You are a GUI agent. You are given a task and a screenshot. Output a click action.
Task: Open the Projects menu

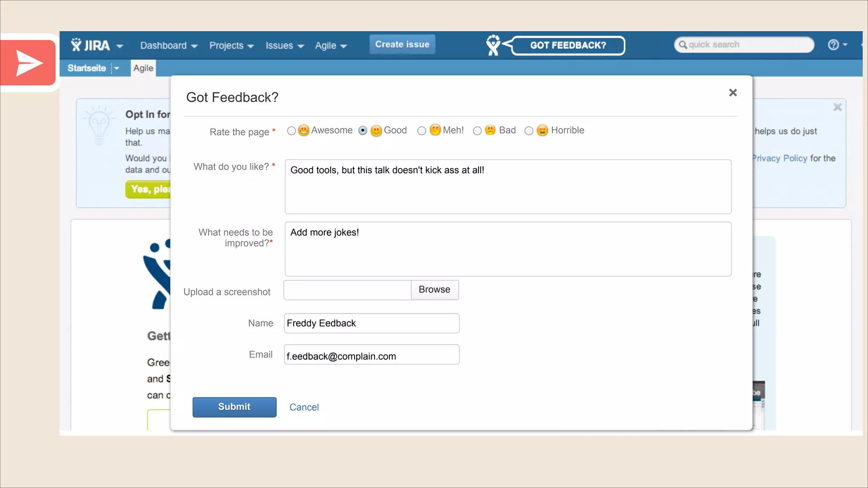click(231, 45)
